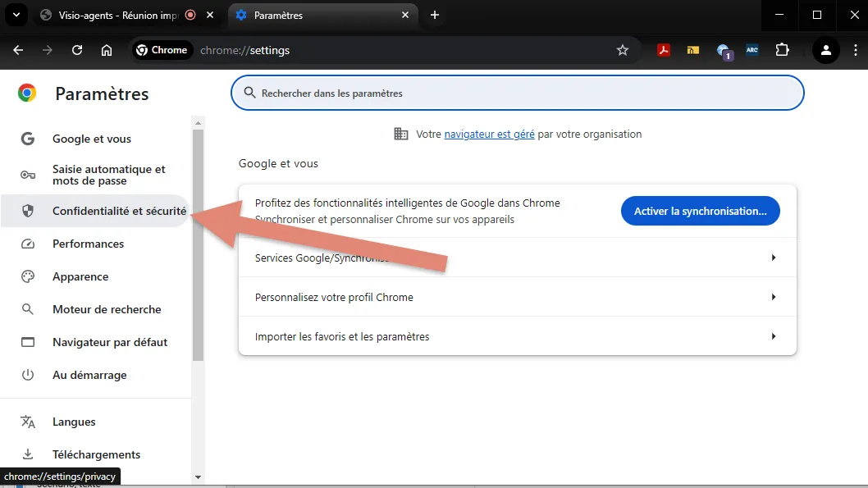Click the sidebar scrollbar up arrow
Image resolution: width=868 pixels, height=488 pixels.
point(199,123)
